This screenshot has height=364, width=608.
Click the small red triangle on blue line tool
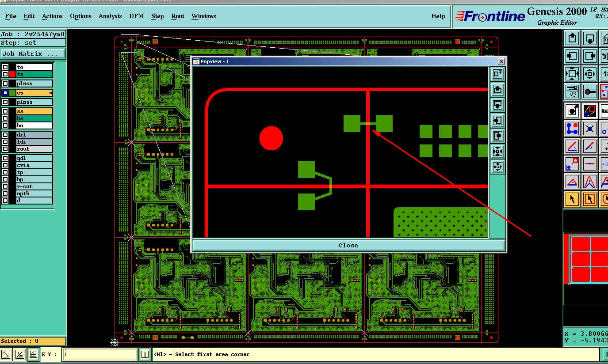pyautogui.click(x=573, y=182)
